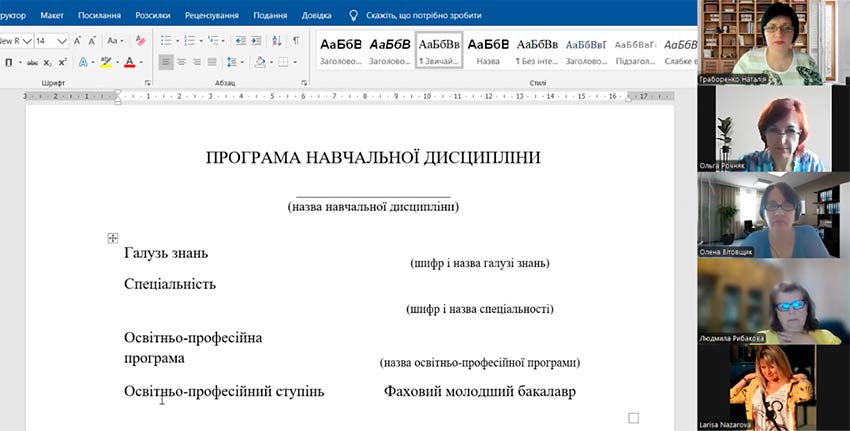Click the 'Скажіть, що потрібно зробити' search box

422,15
